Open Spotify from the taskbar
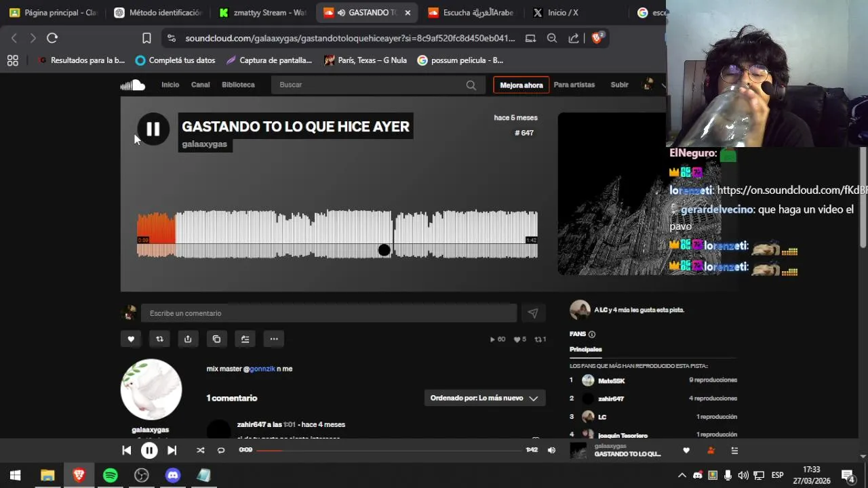The width and height of the screenshot is (868, 488). click(x=110, y=475)
